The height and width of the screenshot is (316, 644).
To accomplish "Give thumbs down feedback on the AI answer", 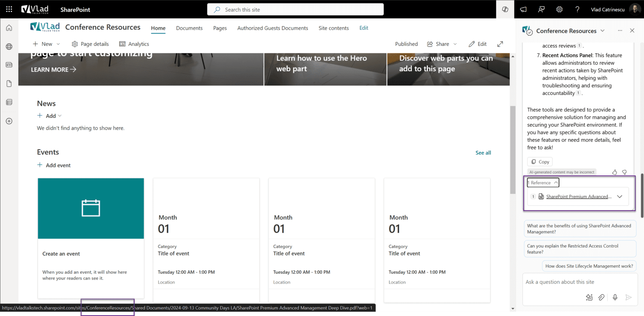I will point(624,172).
